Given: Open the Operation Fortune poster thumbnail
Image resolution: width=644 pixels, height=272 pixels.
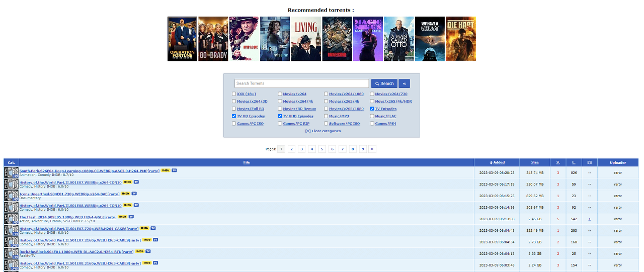Looking at the screenshot, I should coord(182,39).
